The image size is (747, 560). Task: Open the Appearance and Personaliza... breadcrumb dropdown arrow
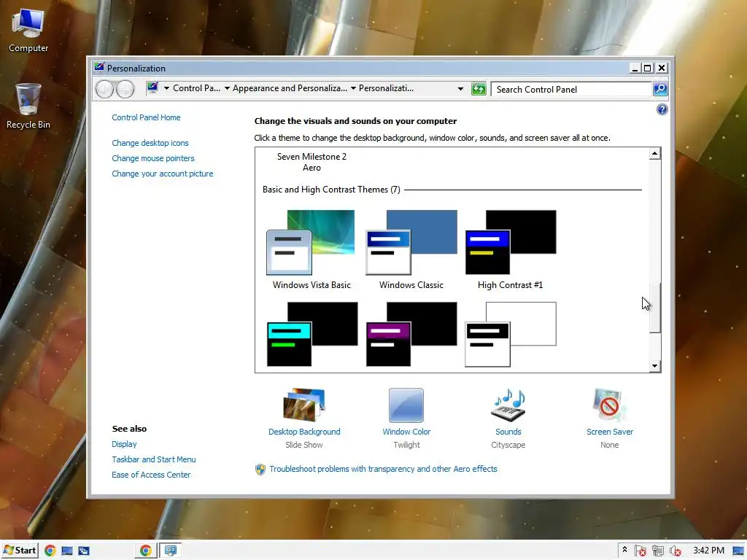point(227,88)
